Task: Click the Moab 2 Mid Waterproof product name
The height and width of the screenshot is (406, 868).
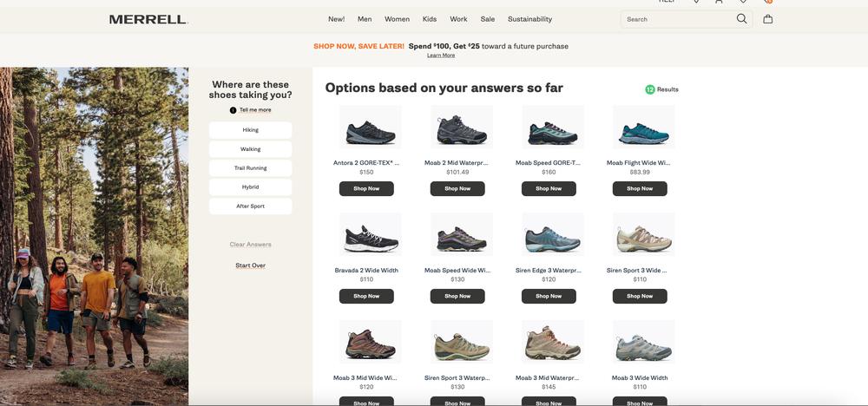Action: 457,163
